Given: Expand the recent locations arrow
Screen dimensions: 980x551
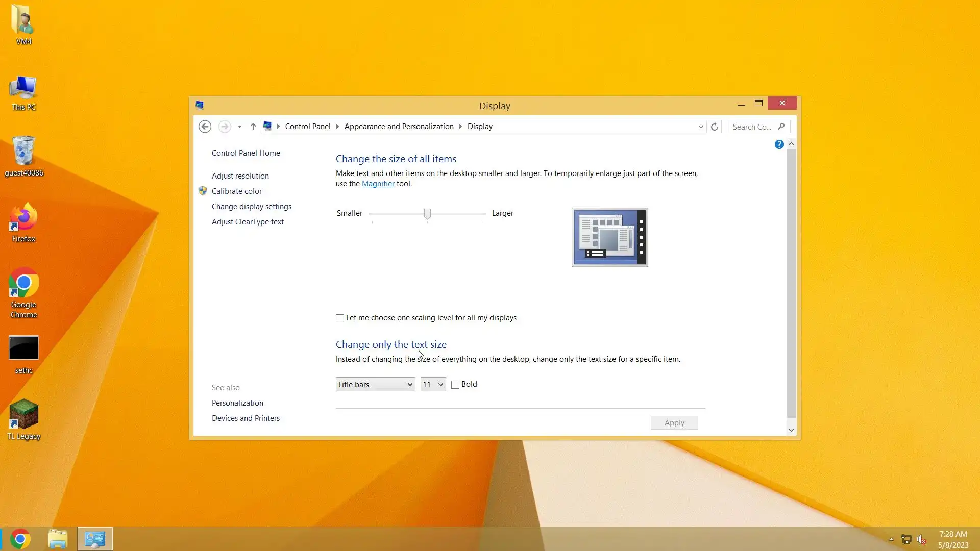Looking at the screenshot, I should pos(239,127).
